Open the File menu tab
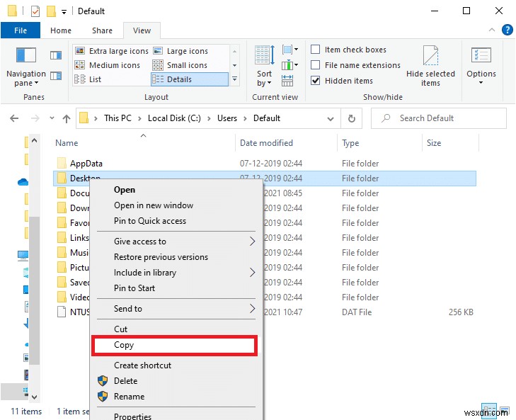This screenshot has height=420, width=516. click(21, 30)
